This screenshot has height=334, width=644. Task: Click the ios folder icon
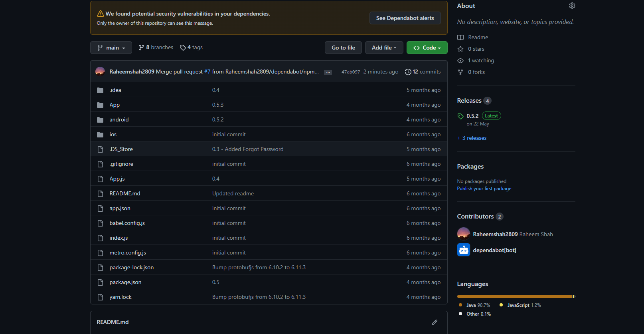pyautogui.click(x=100, y=135)
